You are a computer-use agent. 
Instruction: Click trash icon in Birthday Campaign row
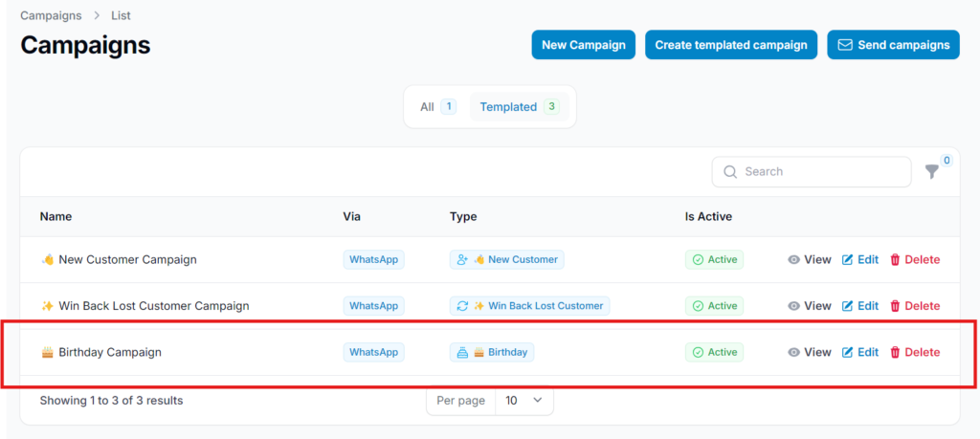(896, 352)
